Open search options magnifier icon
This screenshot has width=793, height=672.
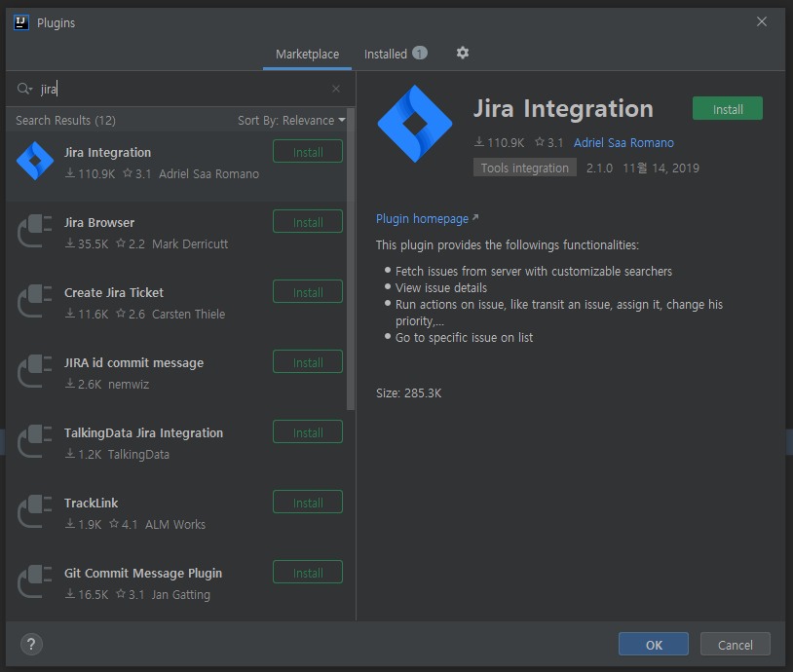[24, 89]
